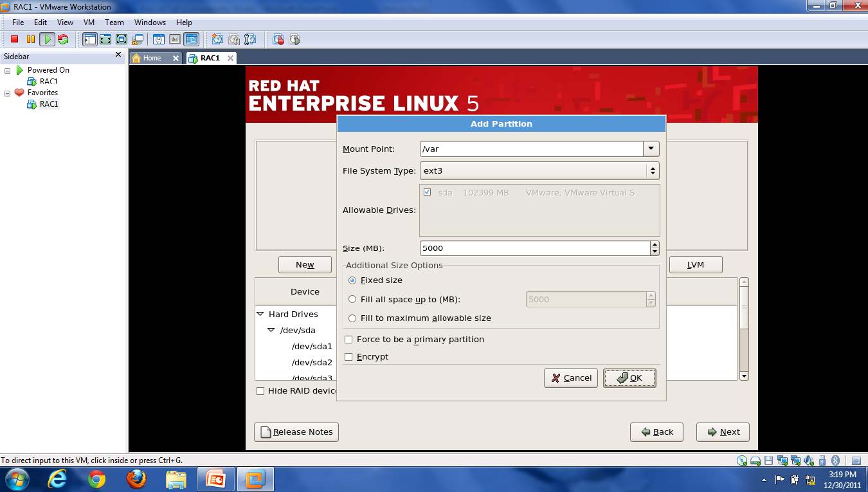Click the partition list vertical scrollbar
The width and height of the screenshot is (868, 492).
click(x=744, y=329)
